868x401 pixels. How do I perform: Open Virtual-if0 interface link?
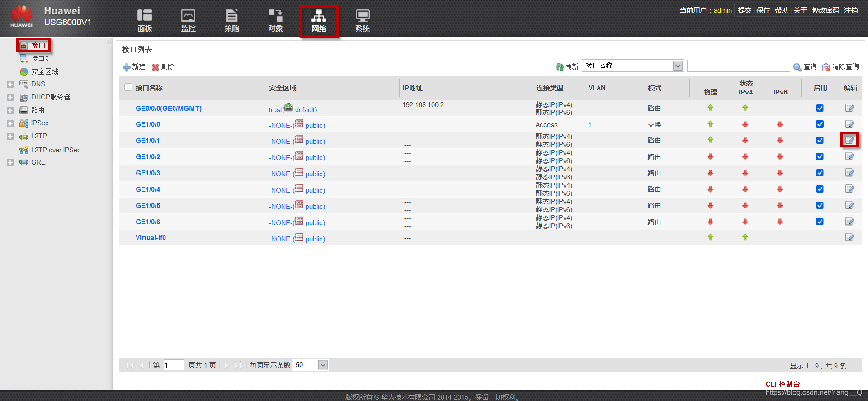coord(151,238)
